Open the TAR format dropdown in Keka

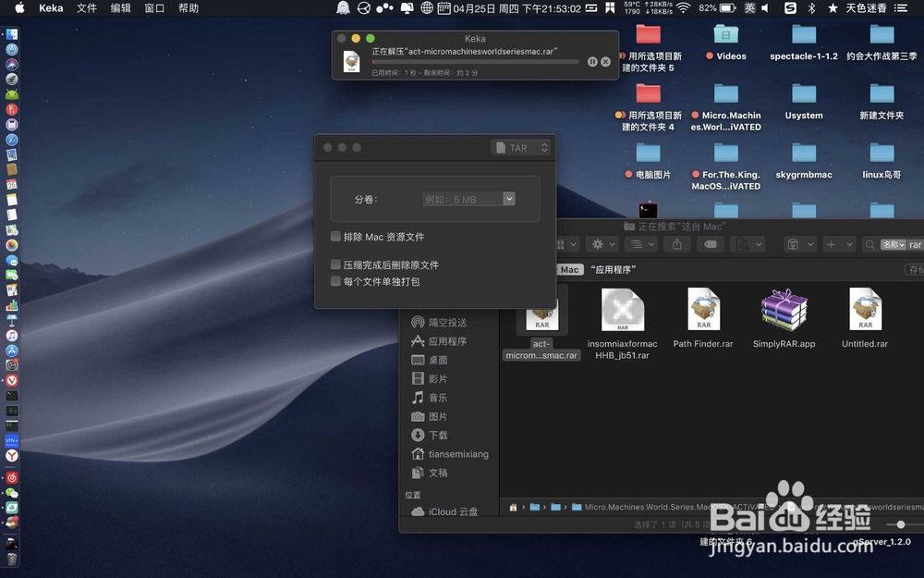(x=519, y=147)
